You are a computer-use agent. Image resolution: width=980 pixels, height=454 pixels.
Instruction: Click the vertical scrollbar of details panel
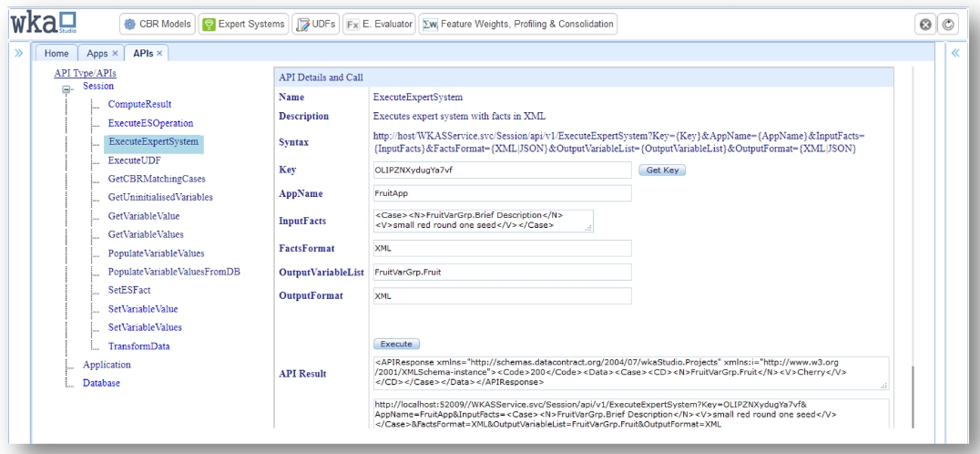click(x=913, y=392)
